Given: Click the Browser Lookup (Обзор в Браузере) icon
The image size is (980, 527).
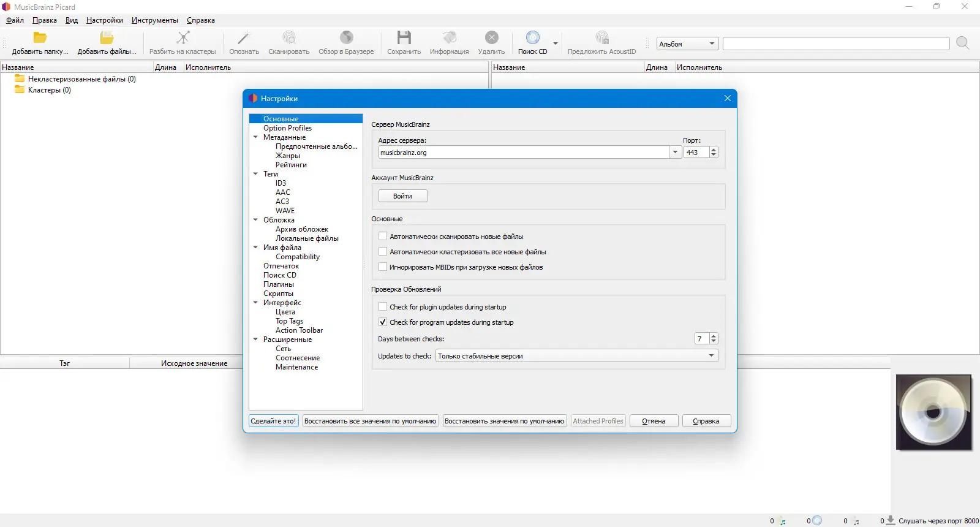Looking at the screenshot, I should tap(346, 38).
